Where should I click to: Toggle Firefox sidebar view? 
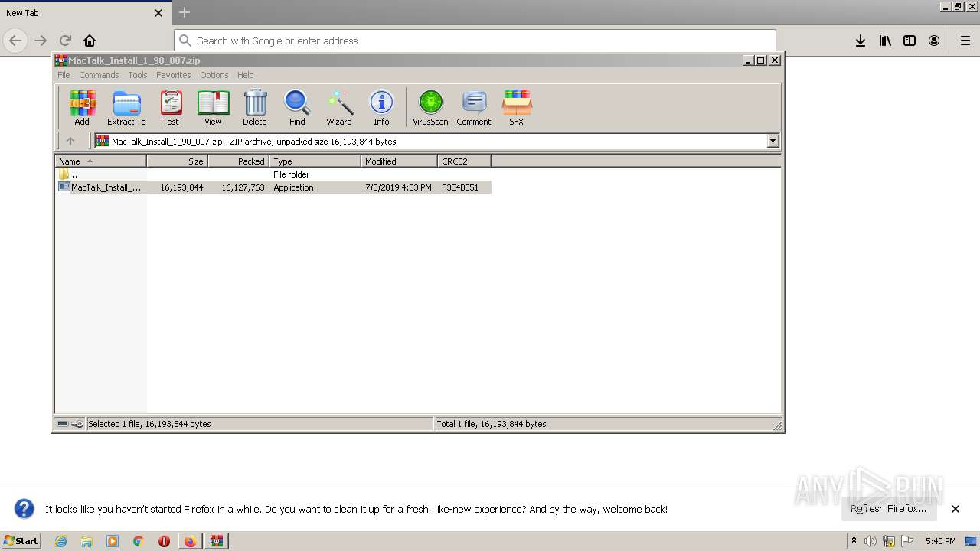(x=910, y=41)
